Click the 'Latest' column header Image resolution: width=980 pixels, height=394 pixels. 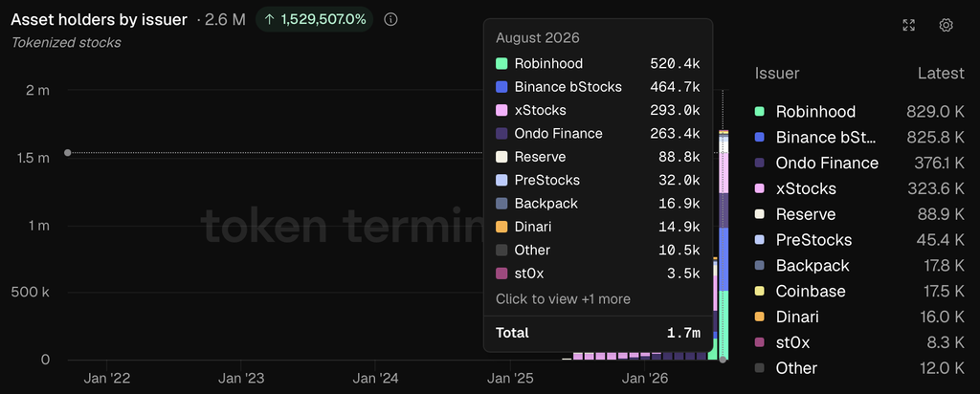pos(942,73)
